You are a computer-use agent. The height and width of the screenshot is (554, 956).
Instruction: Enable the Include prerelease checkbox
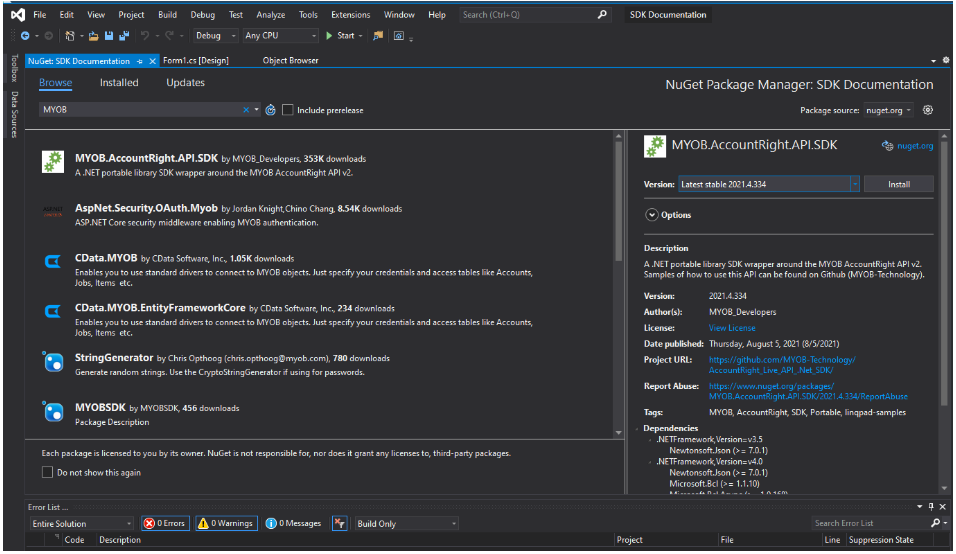288,110
